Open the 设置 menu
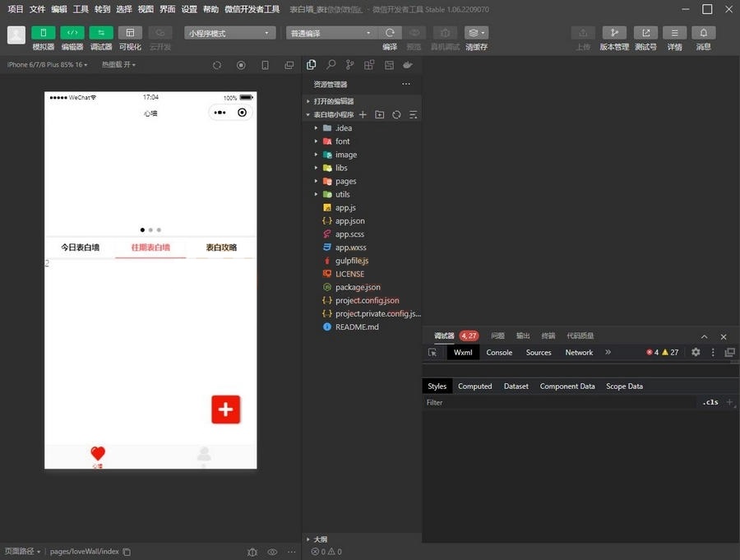740x560 pixels. [189, 9]
